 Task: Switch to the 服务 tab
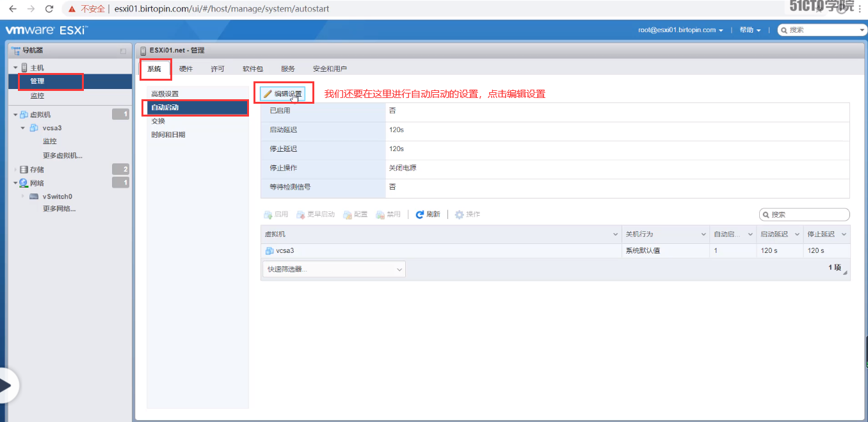pos(288,69)
